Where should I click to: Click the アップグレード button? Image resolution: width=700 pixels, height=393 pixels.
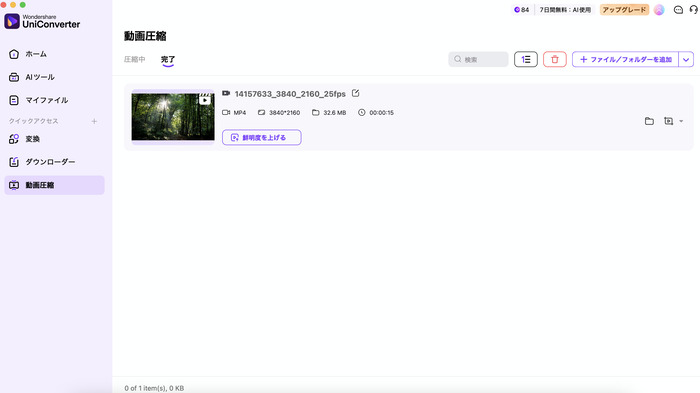624,10
